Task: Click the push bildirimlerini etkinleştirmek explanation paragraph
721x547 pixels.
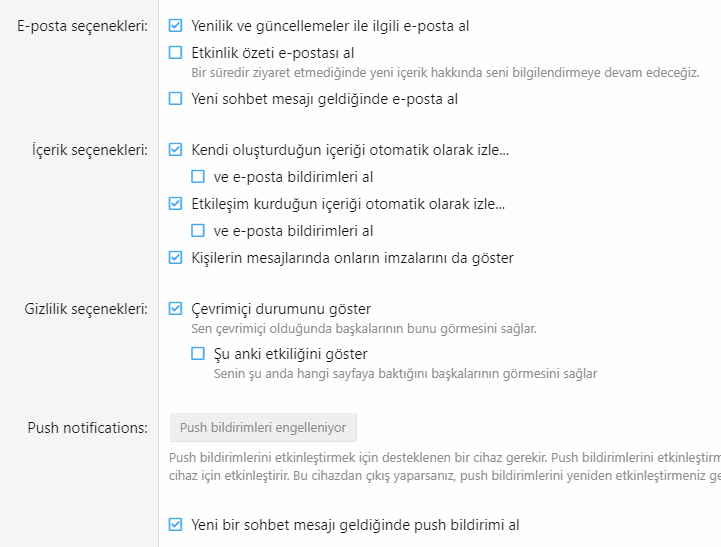Action: pyautogui.click(x=440, y=465)
